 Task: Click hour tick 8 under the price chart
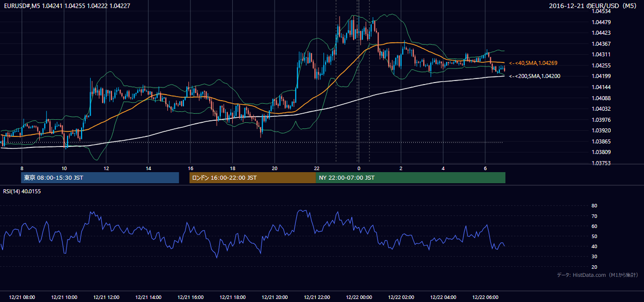[x=22, y=168]
